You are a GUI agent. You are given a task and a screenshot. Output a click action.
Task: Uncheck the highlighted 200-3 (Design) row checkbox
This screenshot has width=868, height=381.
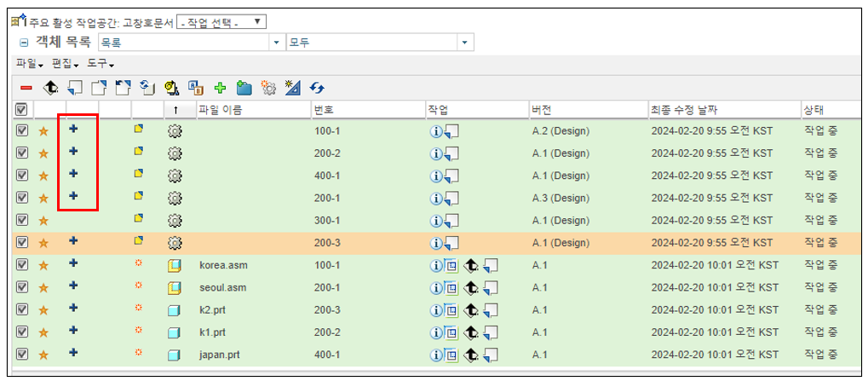(22, 243)
